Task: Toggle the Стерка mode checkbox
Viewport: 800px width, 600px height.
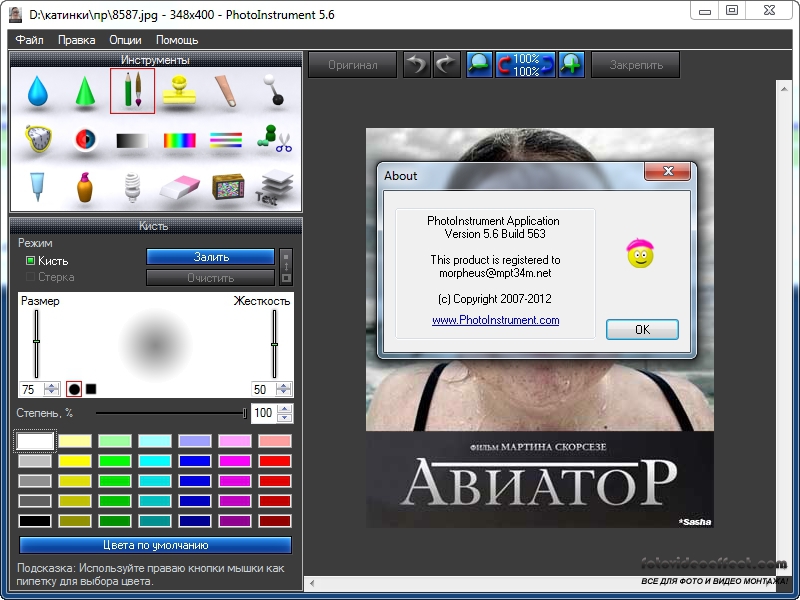Action: tap(30, 277)
